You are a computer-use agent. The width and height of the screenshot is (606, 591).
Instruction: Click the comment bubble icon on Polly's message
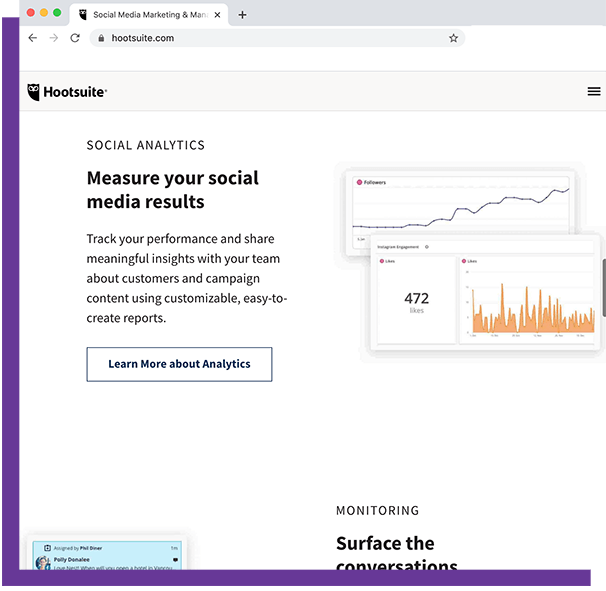pyautogui.click(x=175, y=560)
